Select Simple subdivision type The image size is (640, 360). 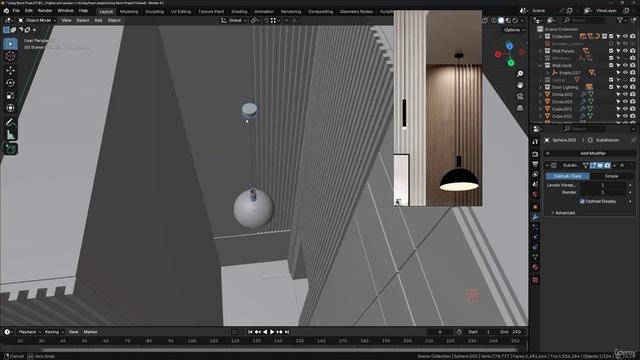tap(611, 176)
